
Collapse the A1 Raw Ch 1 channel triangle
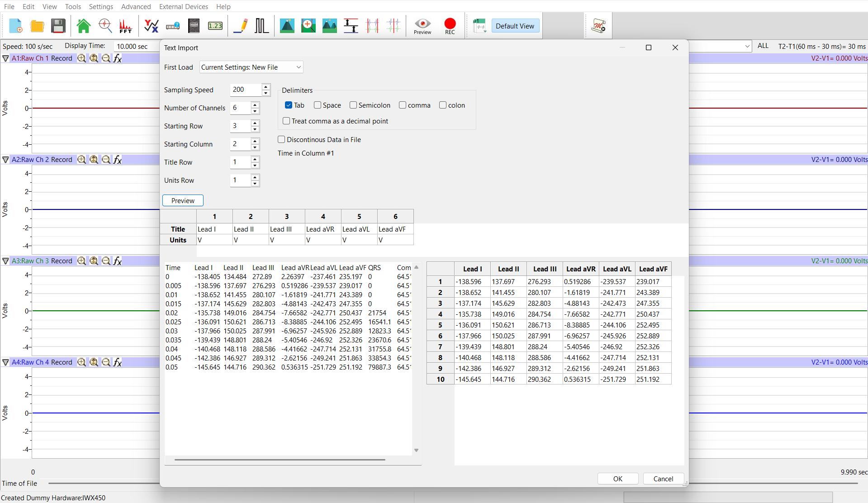click(x=5, y=58)
